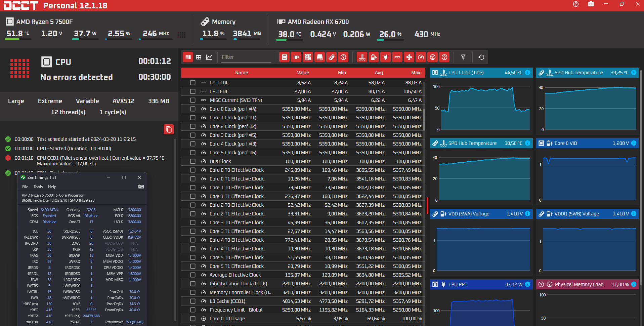Image resolution: width=644 pixels, height=326 pixels.
Task: Toggle the graphics card filter icon
Action: [x=296, y=57]
